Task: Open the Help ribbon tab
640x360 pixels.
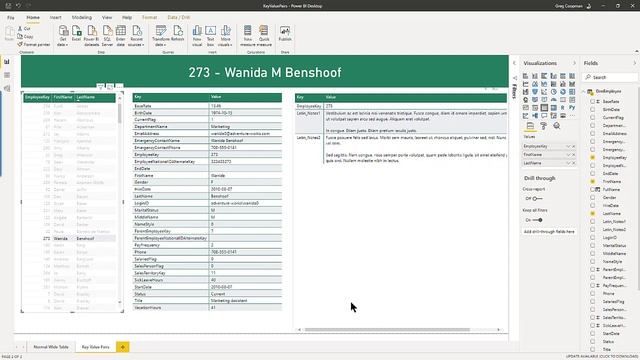Action: click(x=127, y=18)
